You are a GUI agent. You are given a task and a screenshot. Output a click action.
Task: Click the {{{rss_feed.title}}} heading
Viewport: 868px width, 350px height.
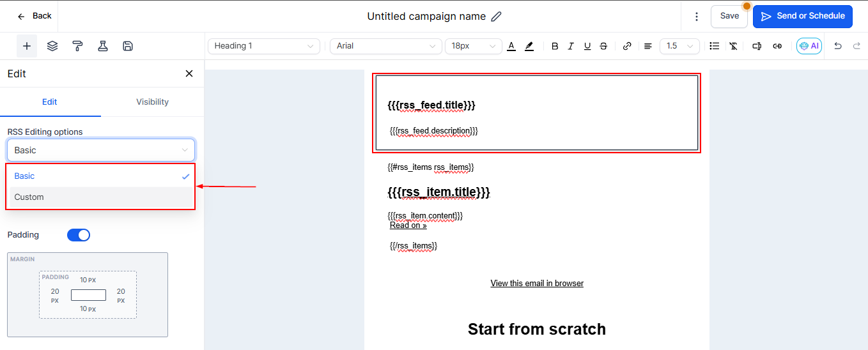[431, 105]
